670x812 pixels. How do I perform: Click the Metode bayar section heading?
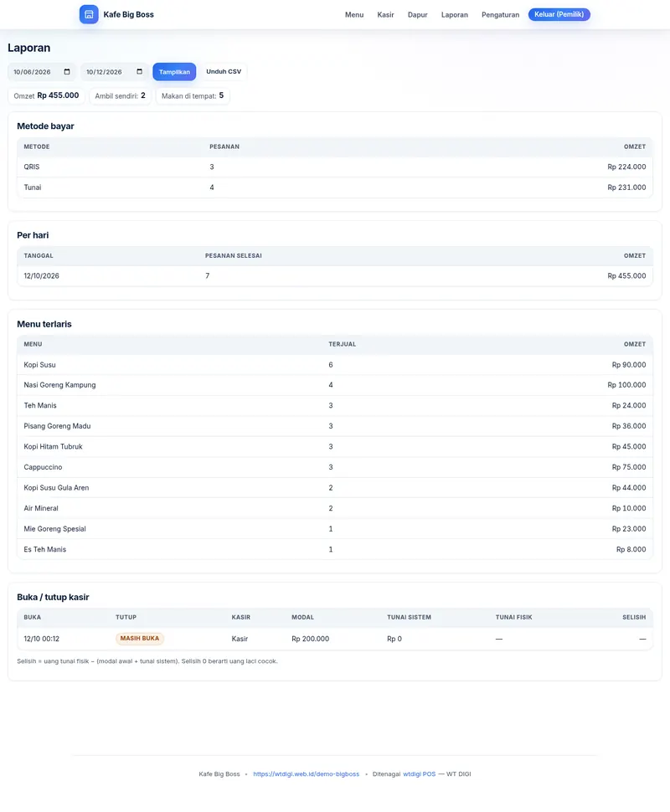[x=45, y=126]
